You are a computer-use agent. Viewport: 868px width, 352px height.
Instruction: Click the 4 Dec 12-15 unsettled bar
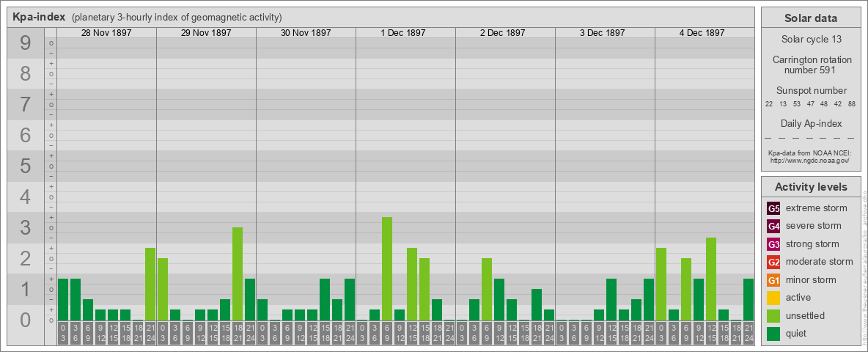point(711,279)
